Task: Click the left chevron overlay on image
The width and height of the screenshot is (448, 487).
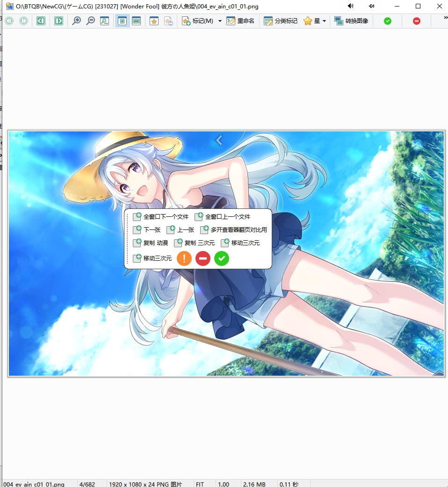Action: (219, 140)
